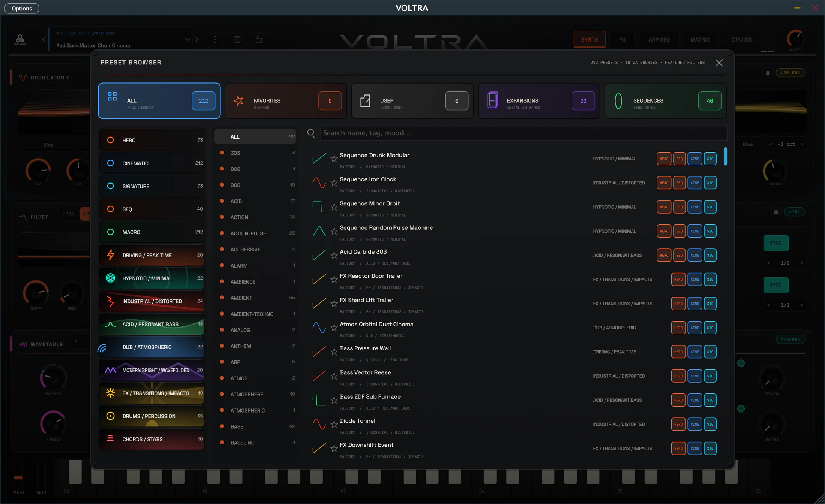825x504 pixels.
Task: Open the User local bank tab
Action: (x=412, y=101)
